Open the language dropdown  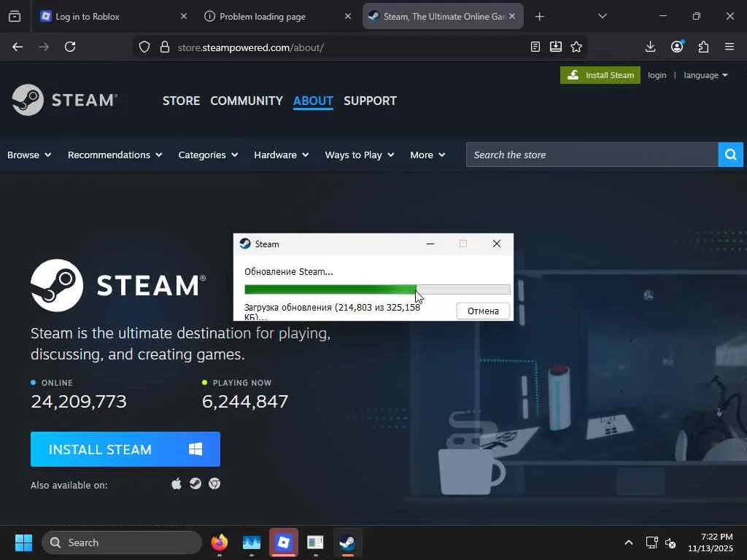click(705, 75)
